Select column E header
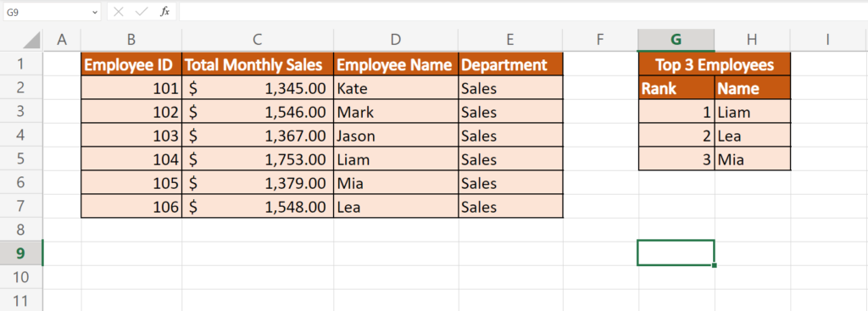 click(509, 40)
